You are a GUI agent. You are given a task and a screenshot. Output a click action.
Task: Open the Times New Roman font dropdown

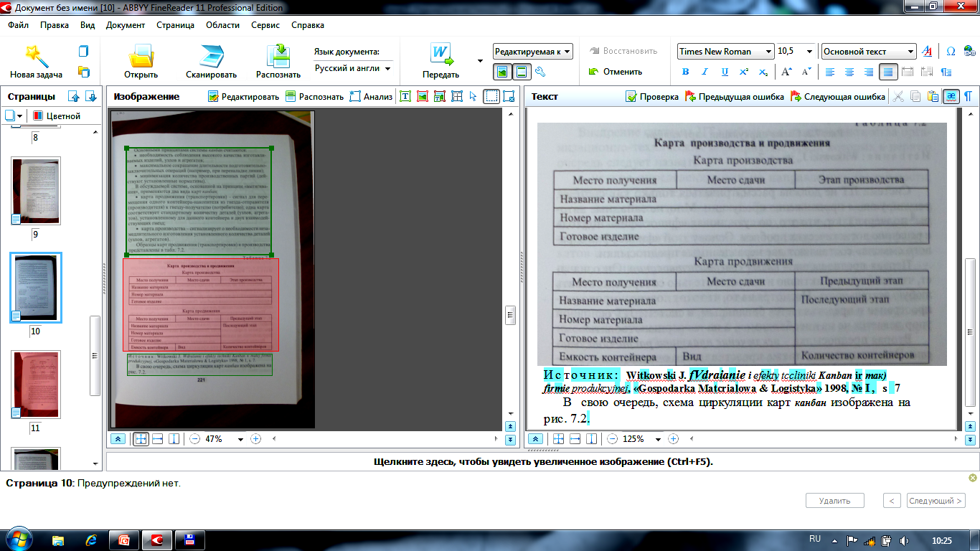click(x=725, y=52)
